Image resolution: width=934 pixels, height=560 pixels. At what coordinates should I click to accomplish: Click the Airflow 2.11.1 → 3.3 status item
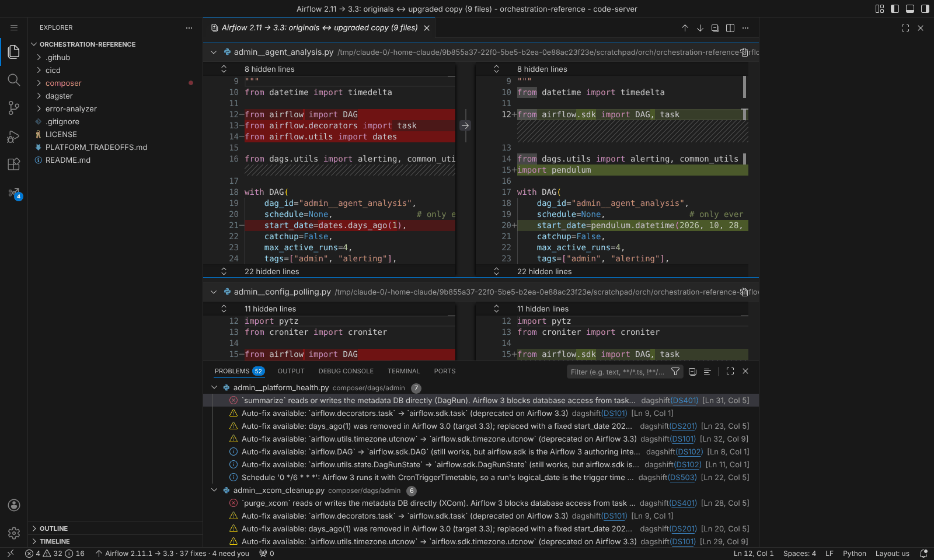point(172,554)
